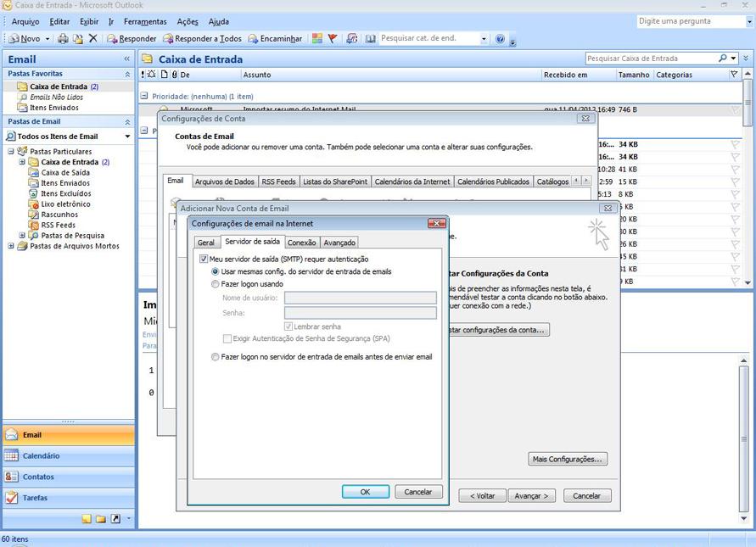Click OK in Configurações de email na Internet

[366, 492]
